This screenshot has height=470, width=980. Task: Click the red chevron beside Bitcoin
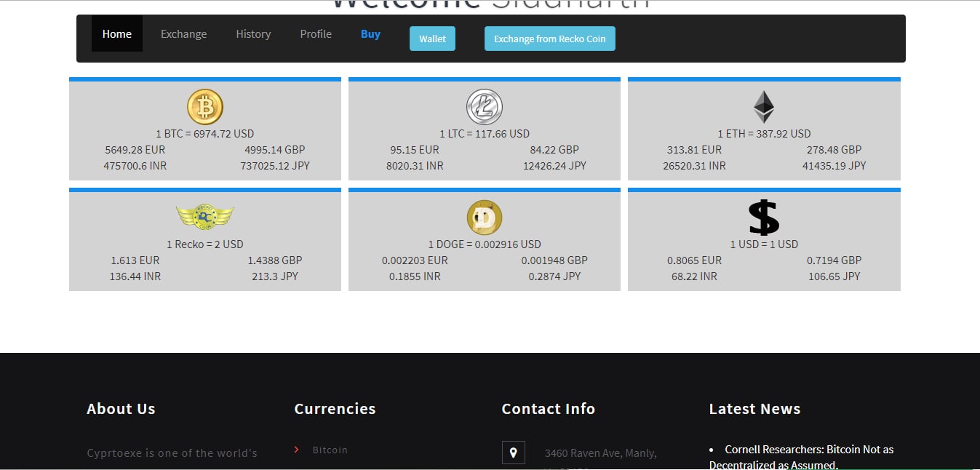(297, 450)
